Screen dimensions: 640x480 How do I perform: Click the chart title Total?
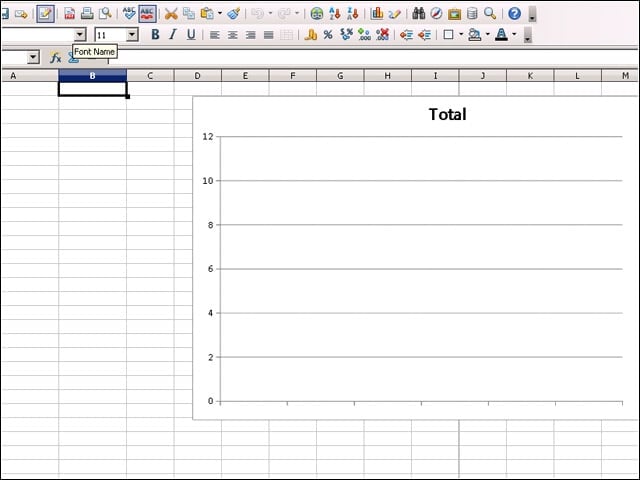point(447,114)
